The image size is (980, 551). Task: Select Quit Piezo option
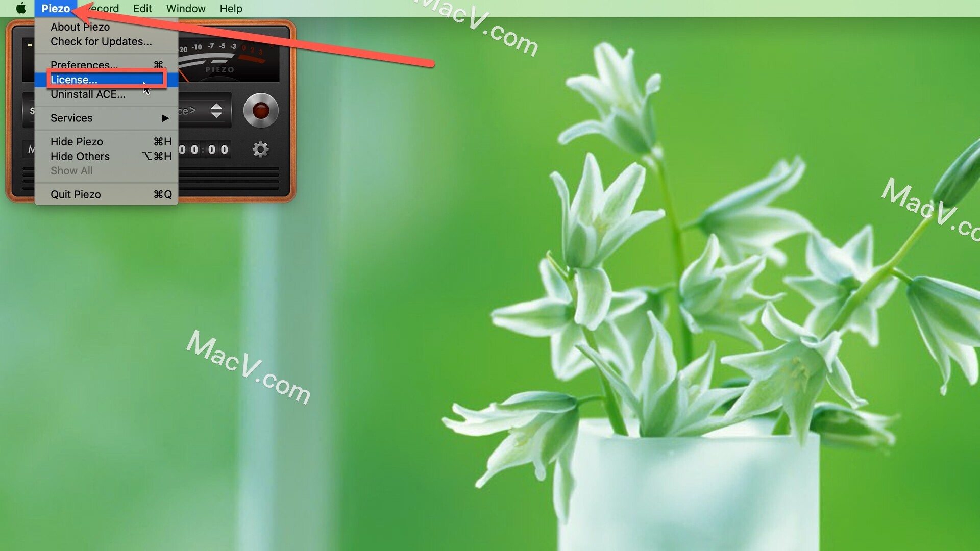pos(76,194)
